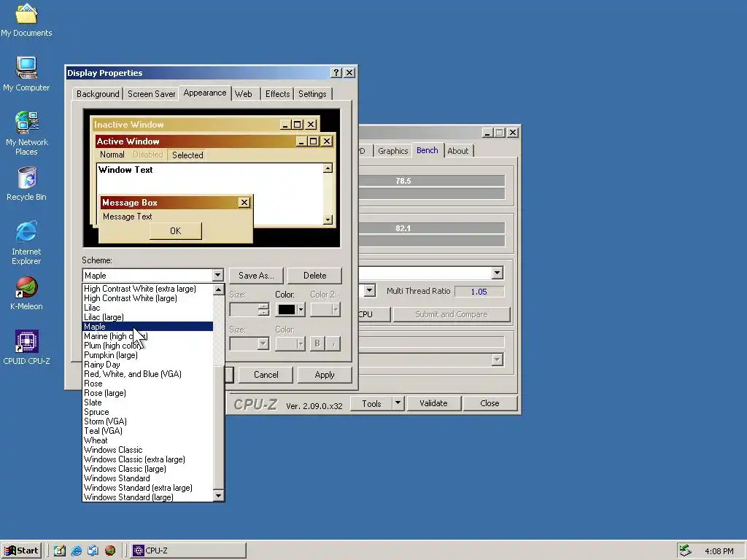
Task: Click scheme list scroll-up arrow
Action: 219,289
